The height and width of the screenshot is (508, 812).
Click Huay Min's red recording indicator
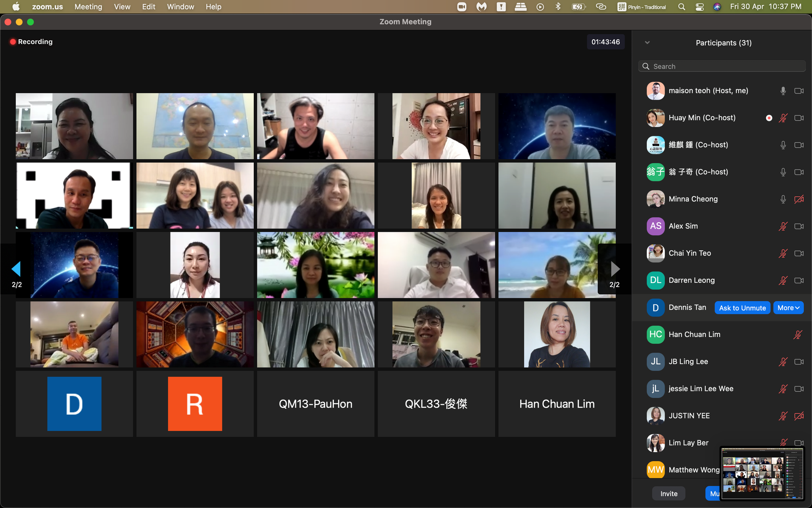tap(769, 118)
